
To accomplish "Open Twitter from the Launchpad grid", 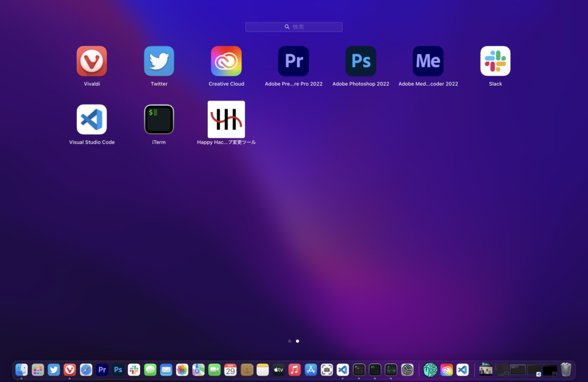I will tap(159, 61).
